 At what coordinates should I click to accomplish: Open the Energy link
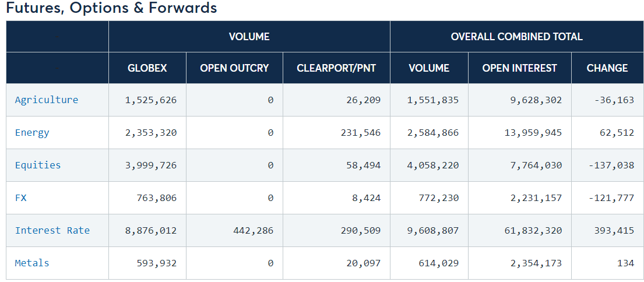32,132
